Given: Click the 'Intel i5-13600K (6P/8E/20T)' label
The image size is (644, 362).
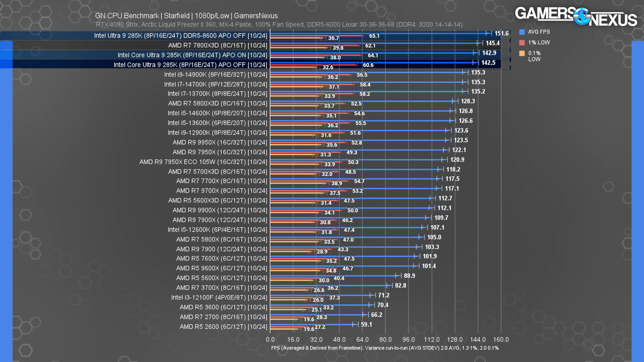Looking at the screenshot, I should pos(217,123).
